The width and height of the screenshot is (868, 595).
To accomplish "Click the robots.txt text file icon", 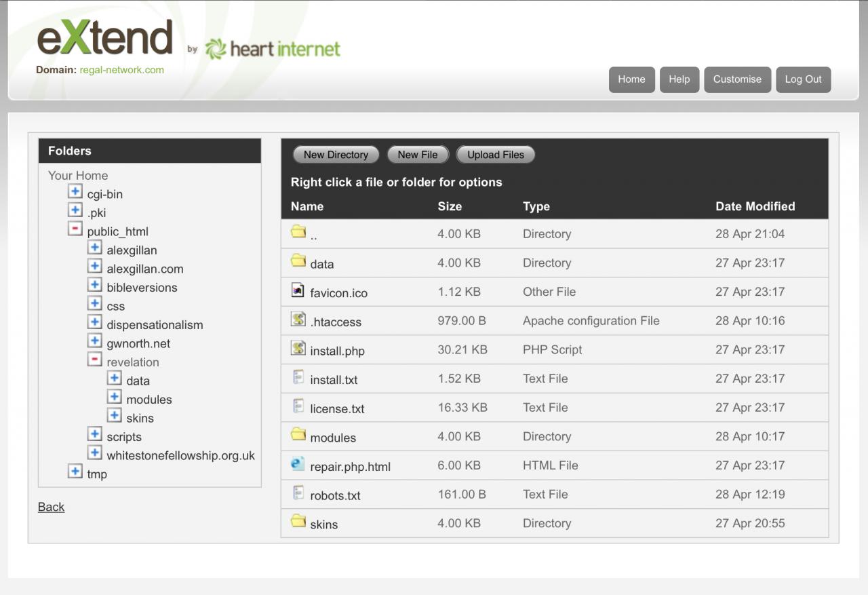I will click(x=298, y=493).
